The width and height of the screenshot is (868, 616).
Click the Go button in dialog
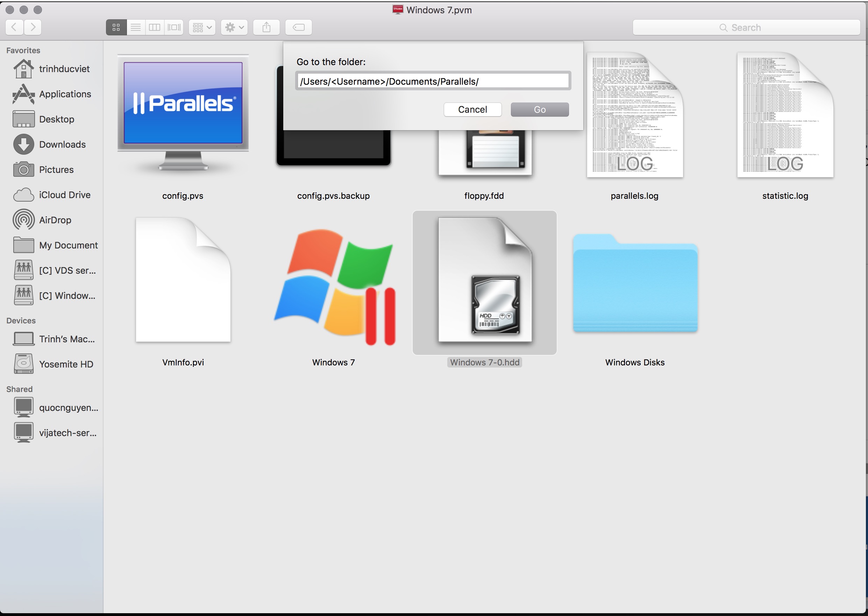point(540,108)
